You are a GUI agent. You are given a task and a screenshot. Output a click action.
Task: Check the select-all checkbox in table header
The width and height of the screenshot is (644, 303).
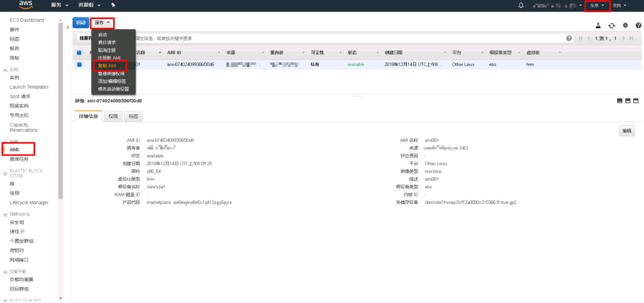79,52
